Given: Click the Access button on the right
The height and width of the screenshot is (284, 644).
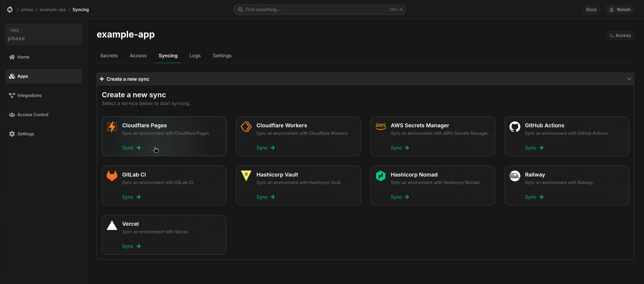Looking at the screenshot, I should click(x=620, y=35).
